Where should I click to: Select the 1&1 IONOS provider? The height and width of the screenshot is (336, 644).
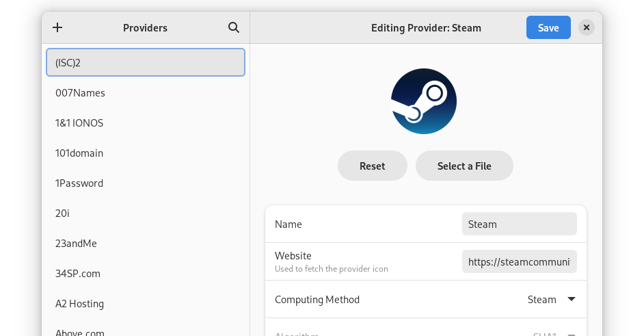145,122
